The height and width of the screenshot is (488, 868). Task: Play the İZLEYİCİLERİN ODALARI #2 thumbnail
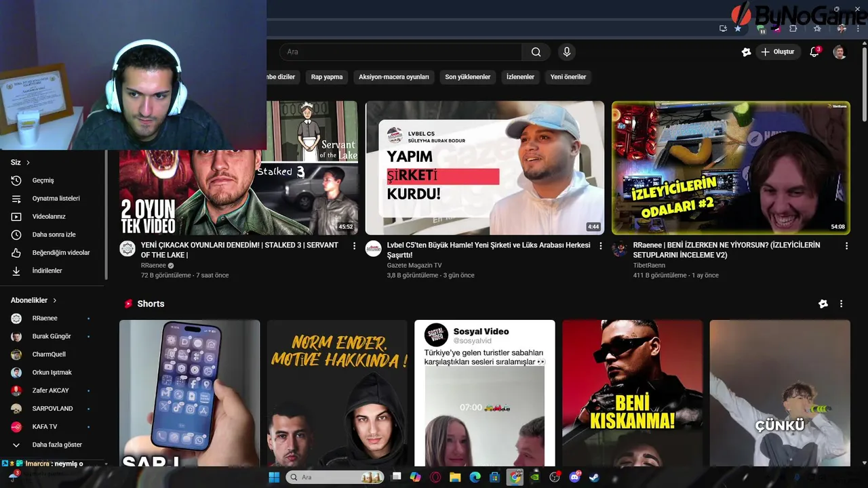pyautogui.click(x=731, y=168)
